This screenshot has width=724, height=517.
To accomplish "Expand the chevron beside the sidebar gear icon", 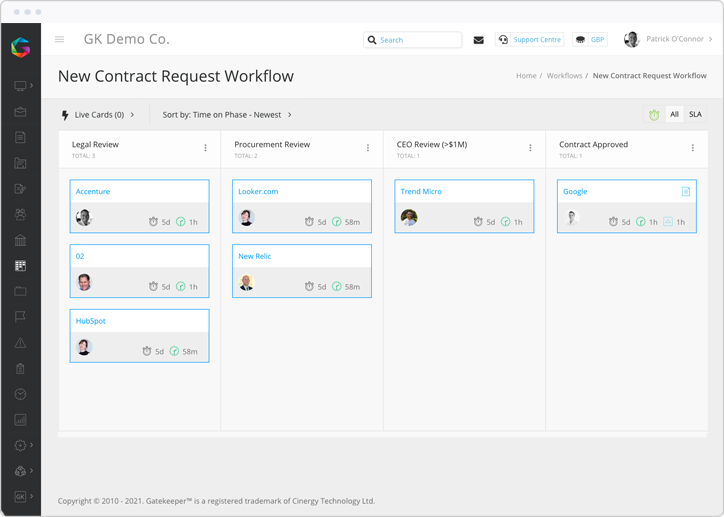I will click(x=31, y=445).
